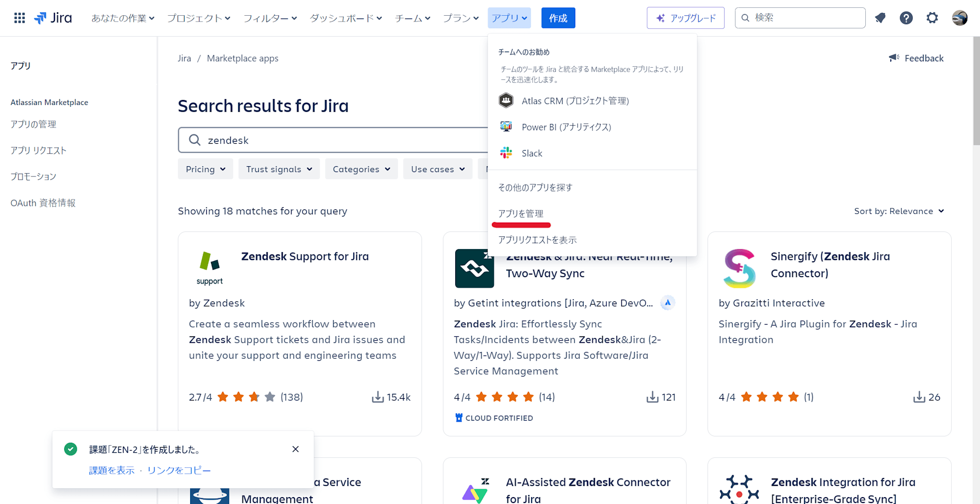Click the 作成 create button
The image size is (980, 504).
558,18
